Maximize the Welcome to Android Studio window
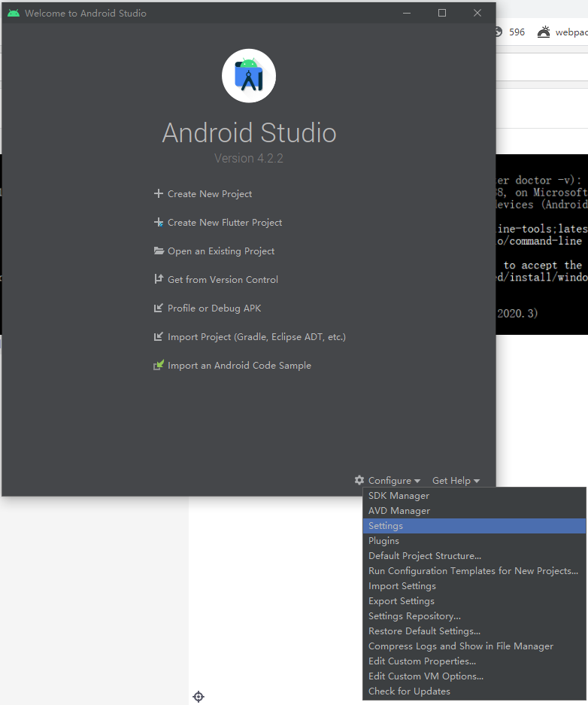588x705 pixels. (442, 13)
